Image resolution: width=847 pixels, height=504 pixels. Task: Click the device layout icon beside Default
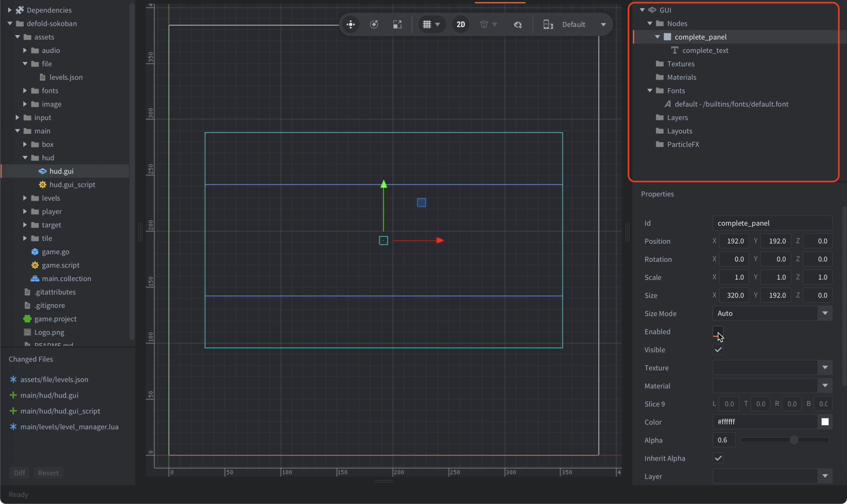[548, 24]
